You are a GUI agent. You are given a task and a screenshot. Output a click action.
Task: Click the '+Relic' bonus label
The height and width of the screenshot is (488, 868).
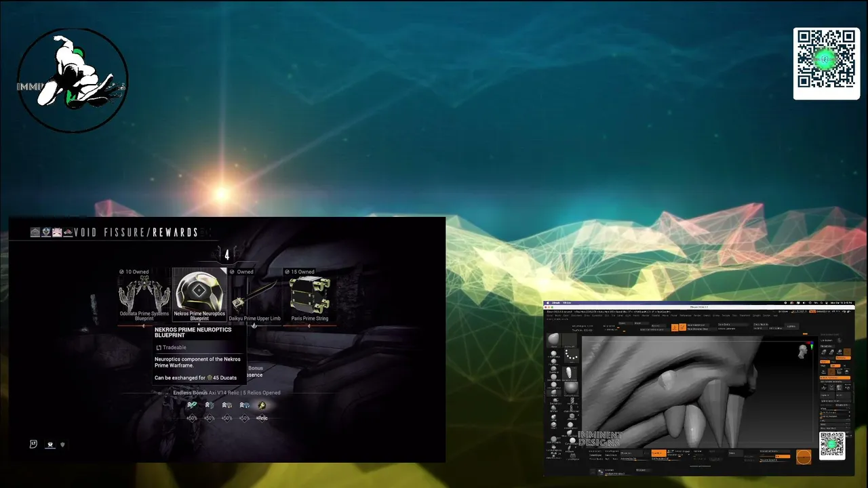(x=262, y=418)
